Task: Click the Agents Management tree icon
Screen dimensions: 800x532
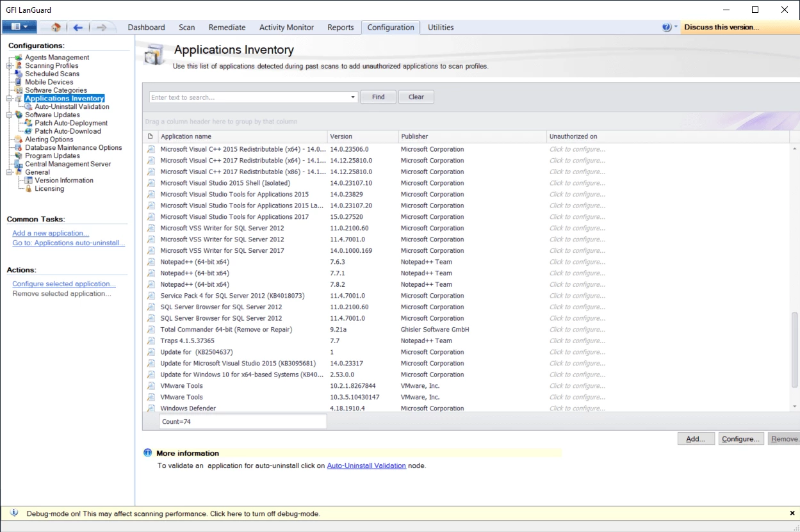Action: point(19,58)
